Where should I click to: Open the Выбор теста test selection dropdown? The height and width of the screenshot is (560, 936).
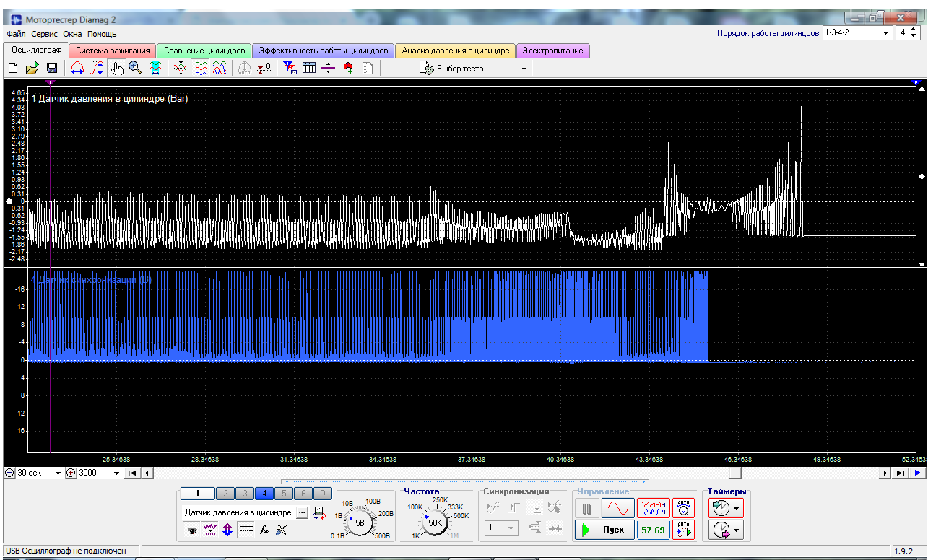point(474,69)
